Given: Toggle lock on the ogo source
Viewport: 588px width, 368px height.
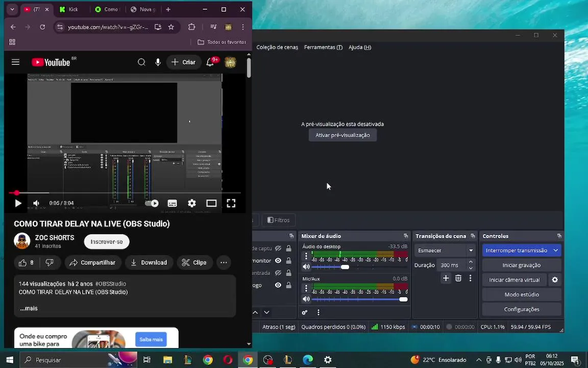Looking at the screenshot, I should 288,285.
